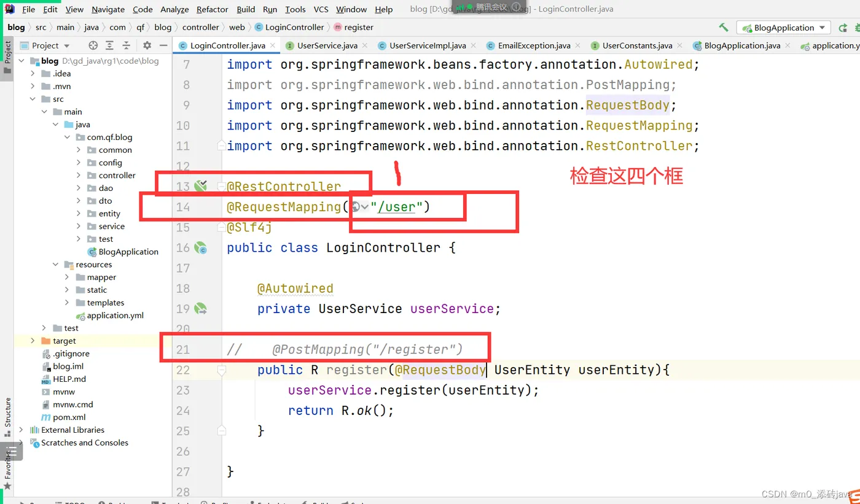Click the build project hammer icon

tap(724, 27)
